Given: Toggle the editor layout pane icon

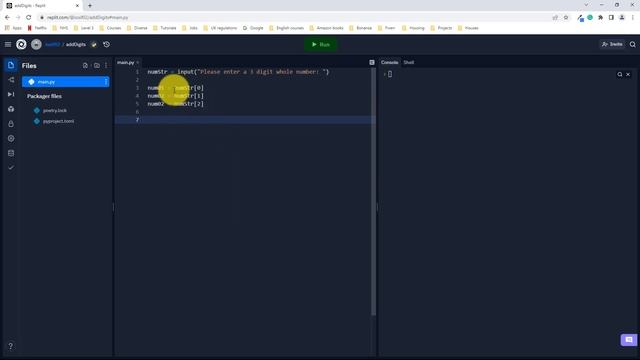Looking at the screenshot, I should pos(372,62).
